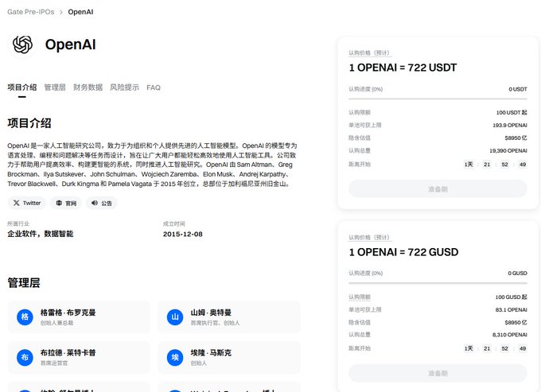Open 布拉德·莱特卡普 management card
Image resolution: width=541 pixels, height=392 pixels.
coord(79,358)
